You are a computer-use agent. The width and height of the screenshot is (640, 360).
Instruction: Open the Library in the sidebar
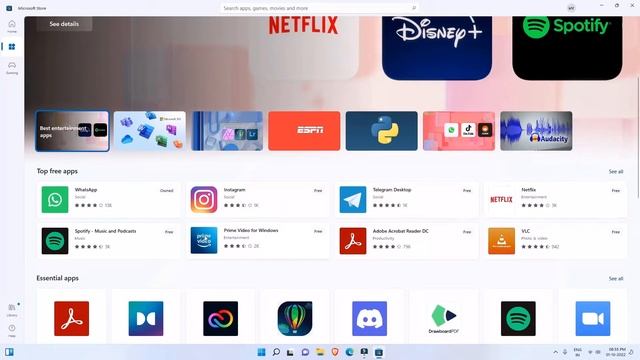tap(12, 310)
